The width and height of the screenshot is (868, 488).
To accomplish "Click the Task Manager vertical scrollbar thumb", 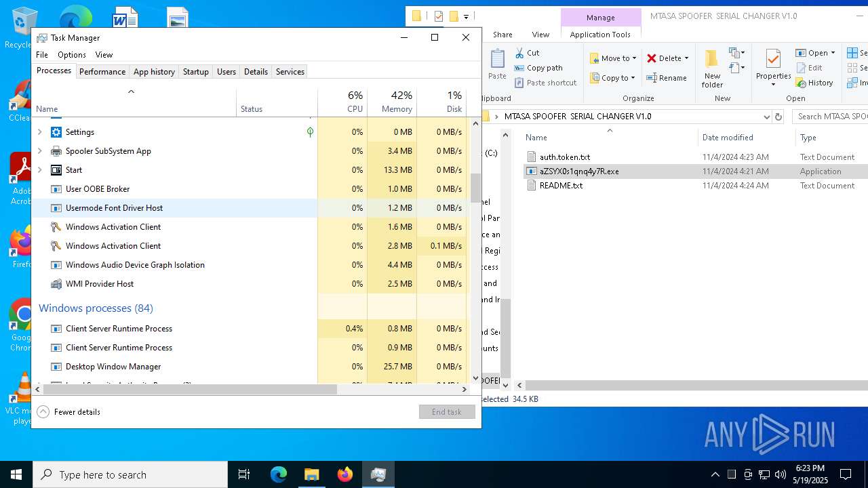I will [475, 188].
